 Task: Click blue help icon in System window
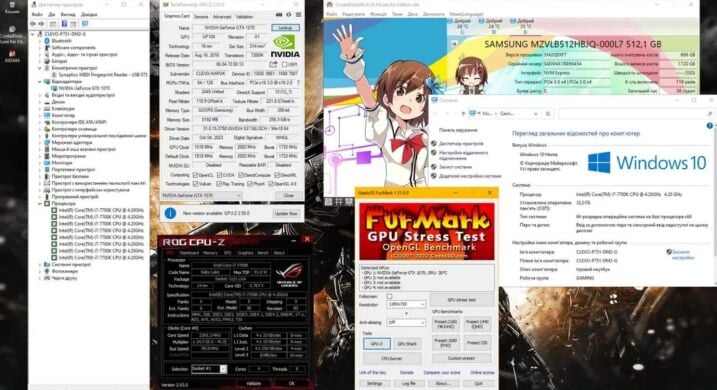point(710,125)
